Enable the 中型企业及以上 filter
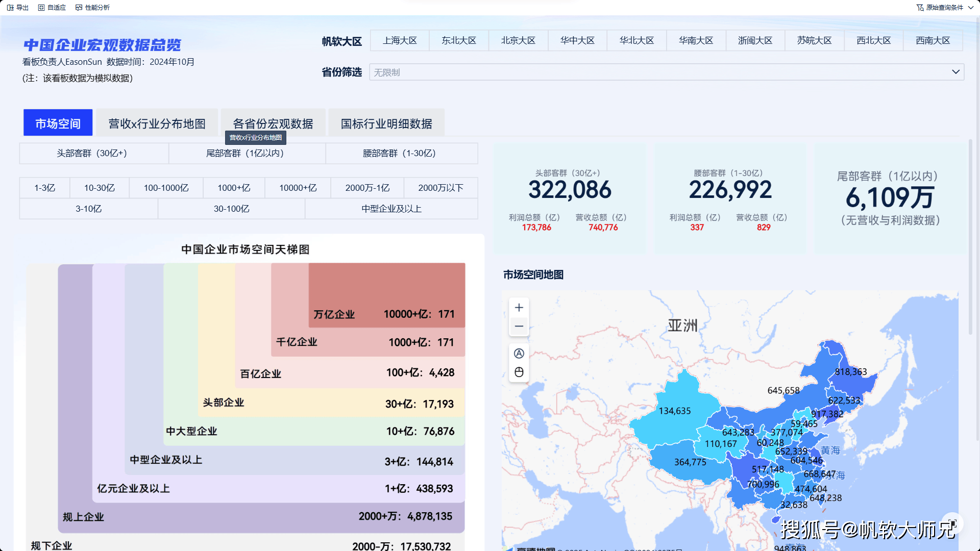 [391, 209]
